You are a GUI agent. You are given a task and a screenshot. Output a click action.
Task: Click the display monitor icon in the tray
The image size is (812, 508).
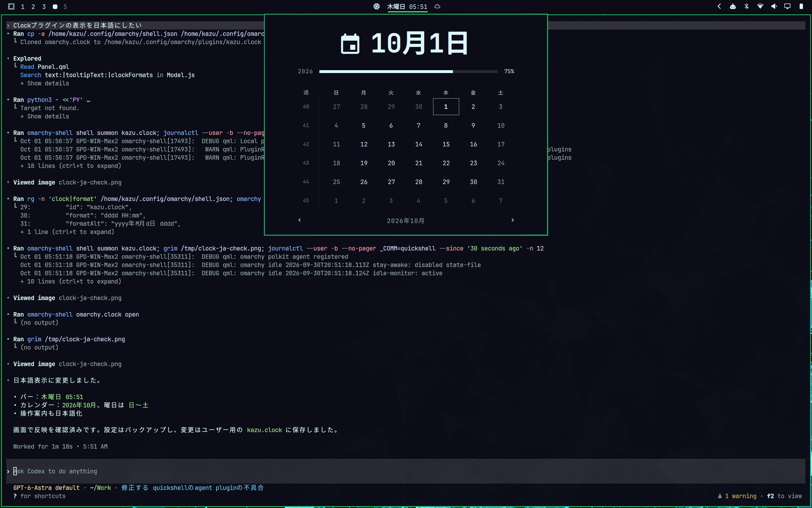(x=788, y=6)
